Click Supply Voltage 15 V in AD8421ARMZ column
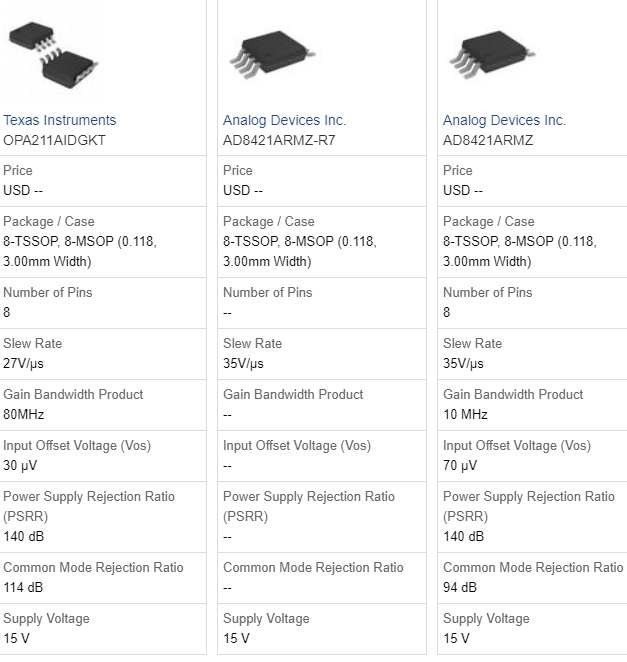Image resolution: width=627 pixels, height=662 pixels. [456, 638]
